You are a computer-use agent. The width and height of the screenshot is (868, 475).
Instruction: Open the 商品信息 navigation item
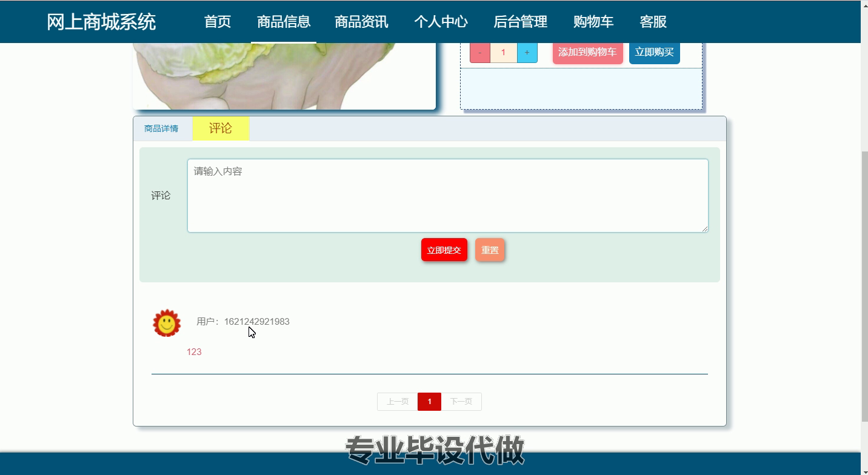coord(284,22)
